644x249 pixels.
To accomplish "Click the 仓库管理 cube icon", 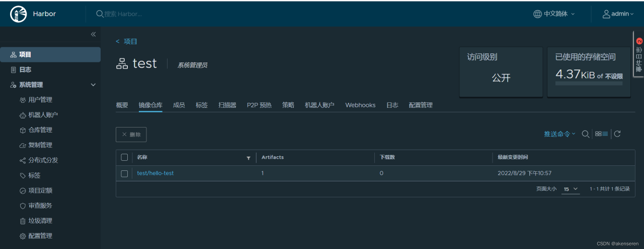I will pos(23,130).
